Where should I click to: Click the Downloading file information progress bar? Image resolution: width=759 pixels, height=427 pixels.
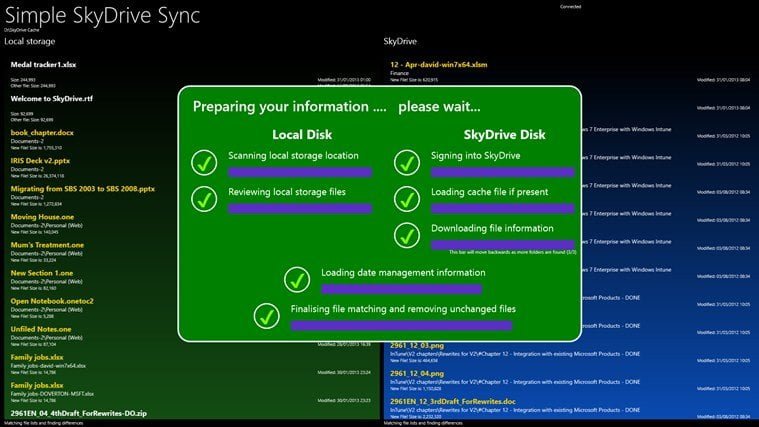click(x=502, y=245)
